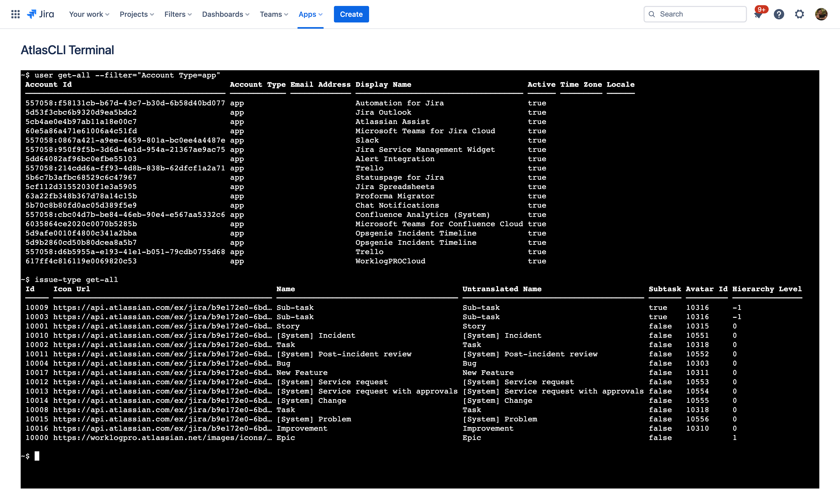840x504 pixels.
Task: Open the Atlassian app switcher grid
Action: point(15,14)
